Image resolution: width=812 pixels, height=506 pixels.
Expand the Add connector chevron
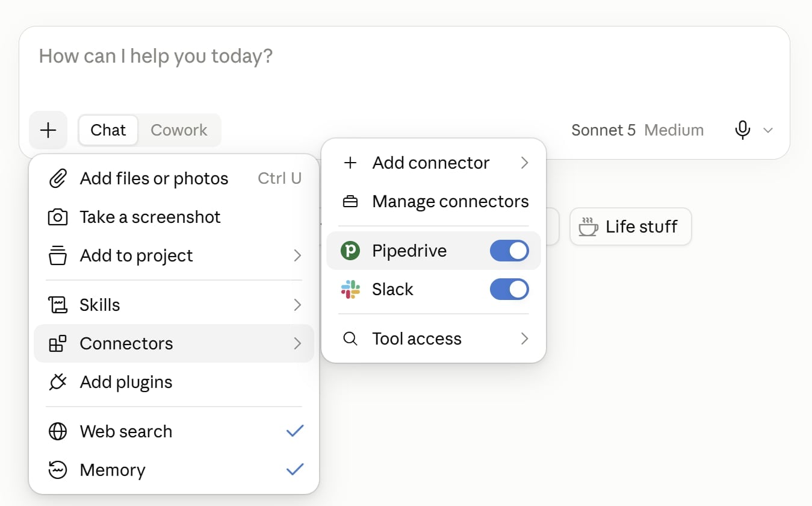(x=524, y=163)
